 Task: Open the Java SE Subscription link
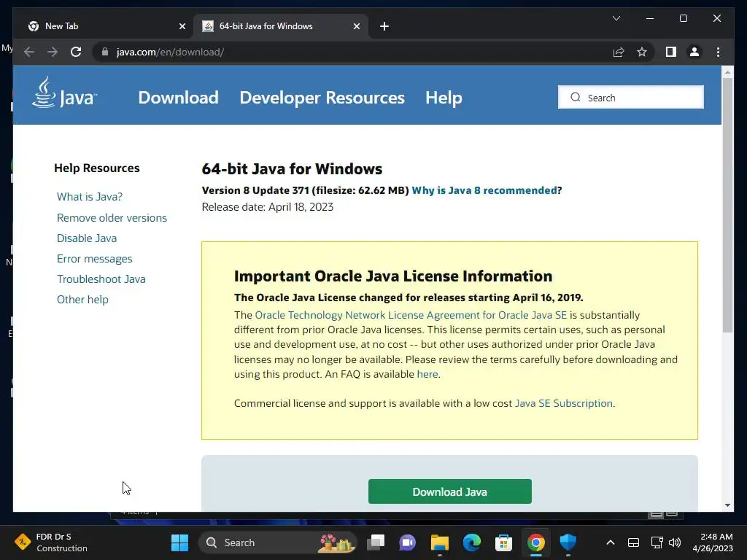click(x=564, y=403)
